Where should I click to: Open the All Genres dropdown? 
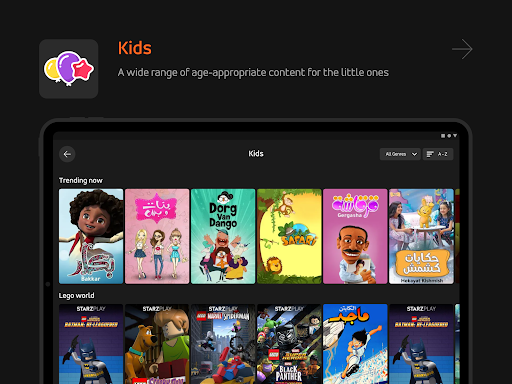point(400,154)
